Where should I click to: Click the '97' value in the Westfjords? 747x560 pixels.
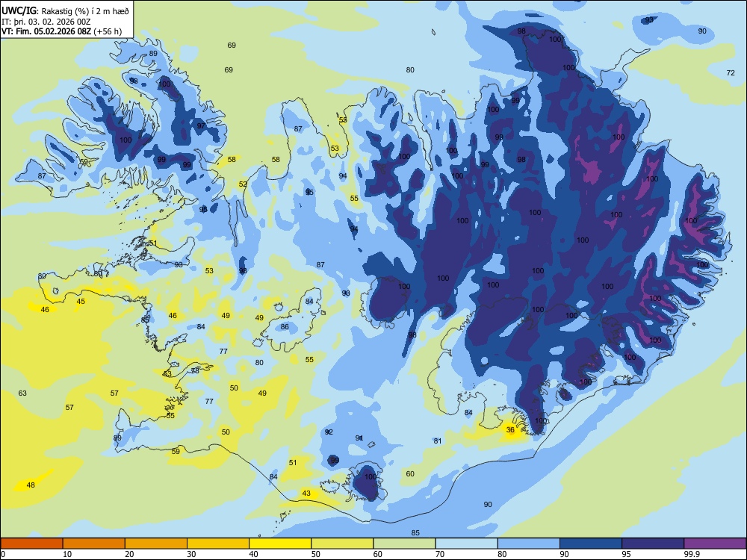point(201,125)
